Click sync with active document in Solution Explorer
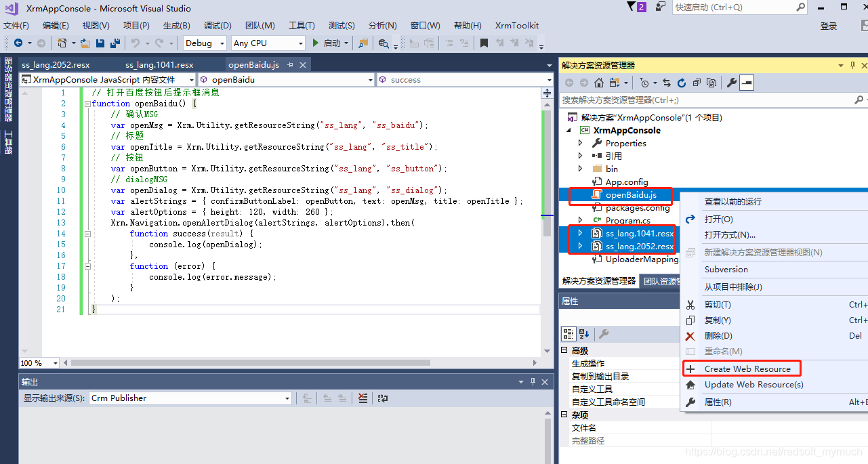The image size is (868, 464). 667,83
